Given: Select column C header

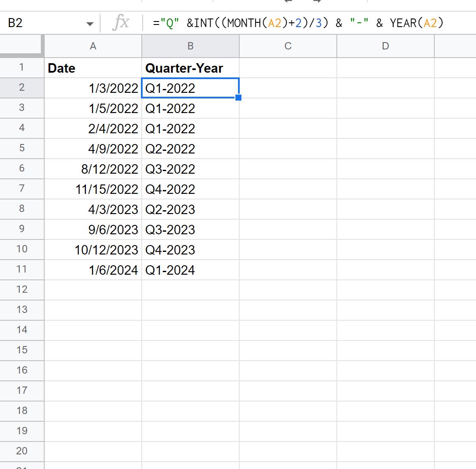Looking at the screenshot, I should tap(288, 46).
